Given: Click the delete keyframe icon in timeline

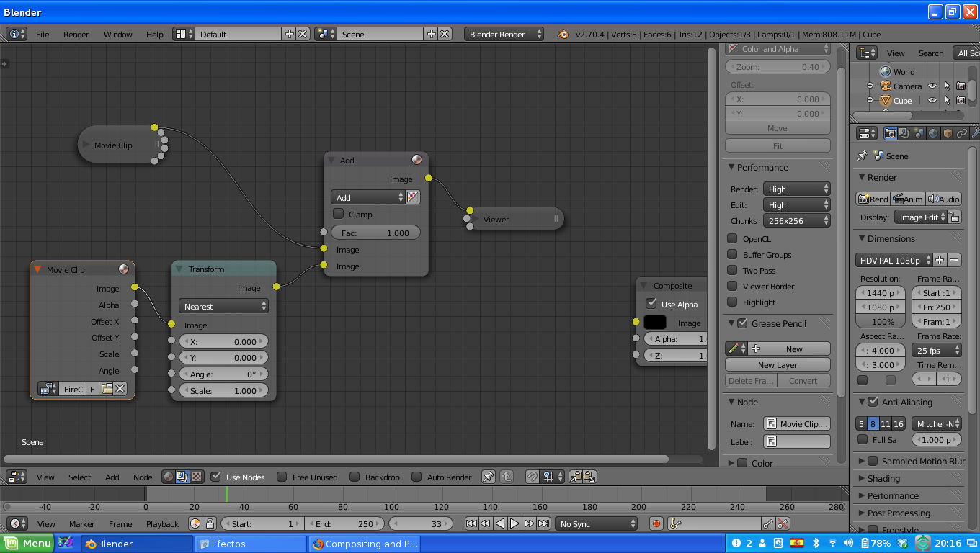Looking at the screenshot, I should click(783, 524).
